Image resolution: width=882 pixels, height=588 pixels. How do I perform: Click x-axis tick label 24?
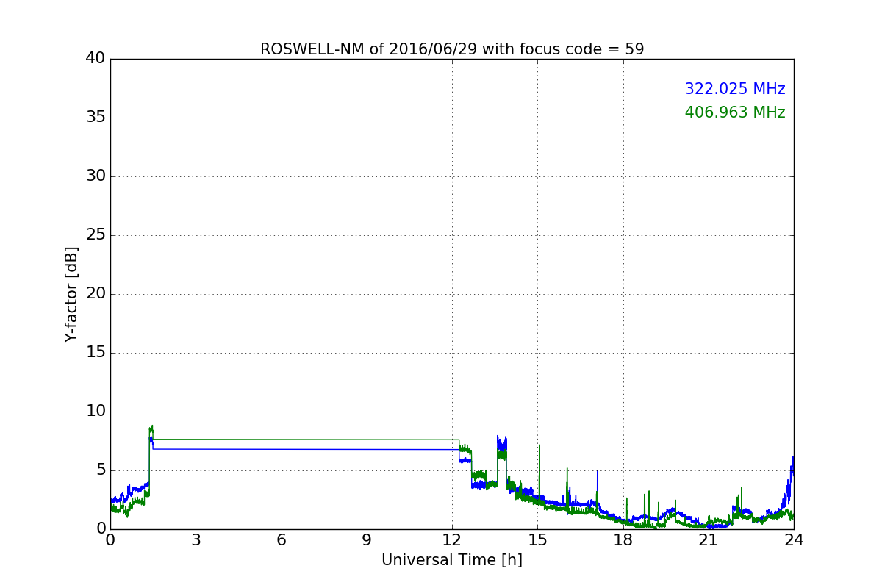pos(794,539)
